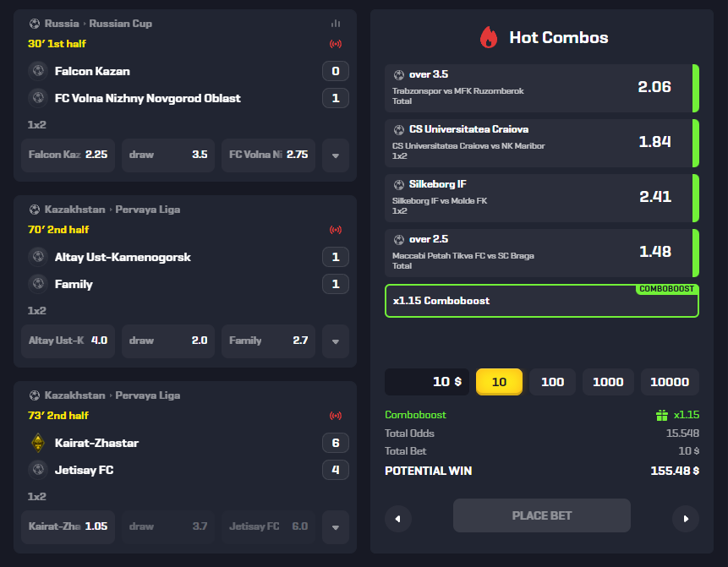Select the 10000 stake amount chip
728x567 pixels.
point(670,382)
